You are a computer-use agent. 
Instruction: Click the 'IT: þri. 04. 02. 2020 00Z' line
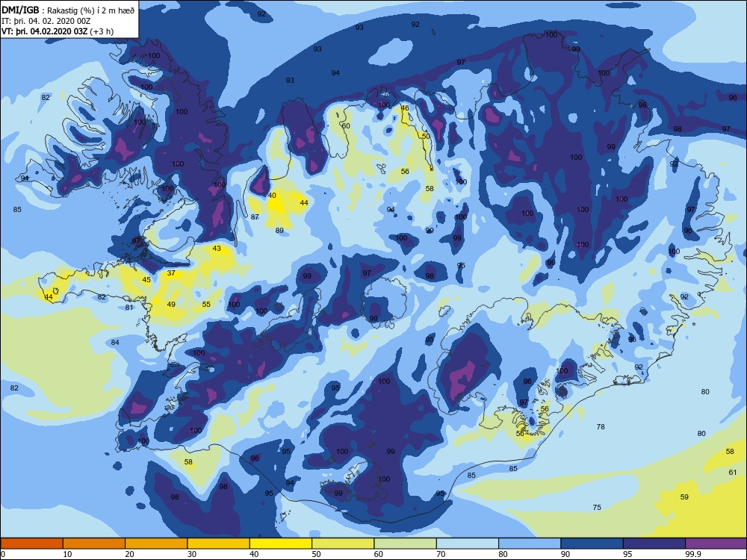pos(46,21)
